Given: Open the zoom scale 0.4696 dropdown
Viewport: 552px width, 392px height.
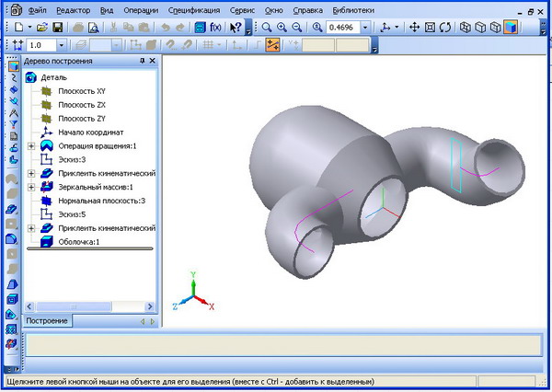Looking at the screenshot, I should (x=366, y=28).
